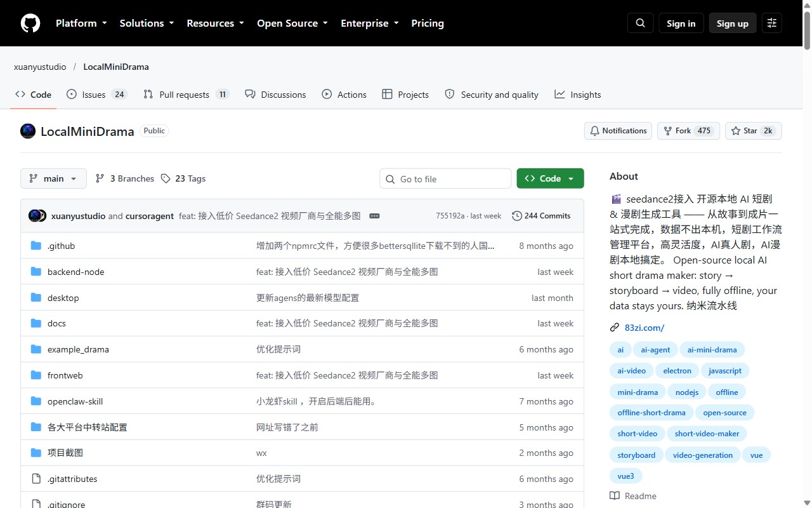This screenshot has width=812, height=508.
Task: Open the Open Source dropdown
Action: 292,23
